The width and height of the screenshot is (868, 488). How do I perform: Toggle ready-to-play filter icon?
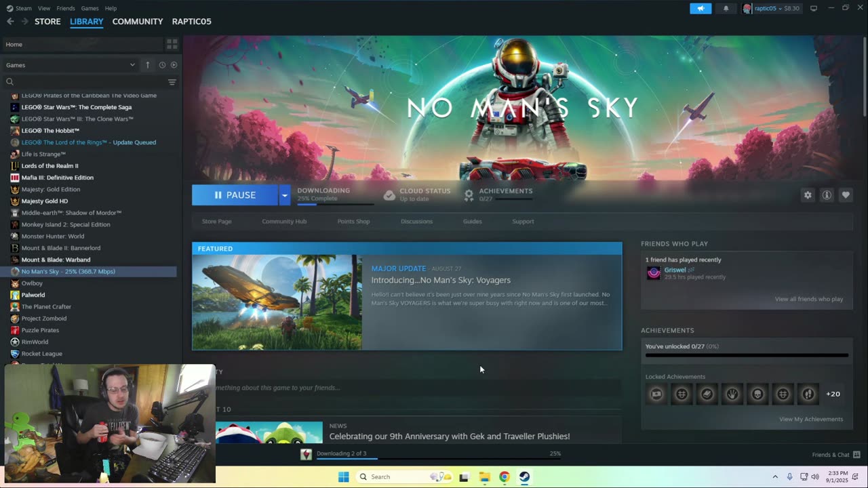click(174, 65)
